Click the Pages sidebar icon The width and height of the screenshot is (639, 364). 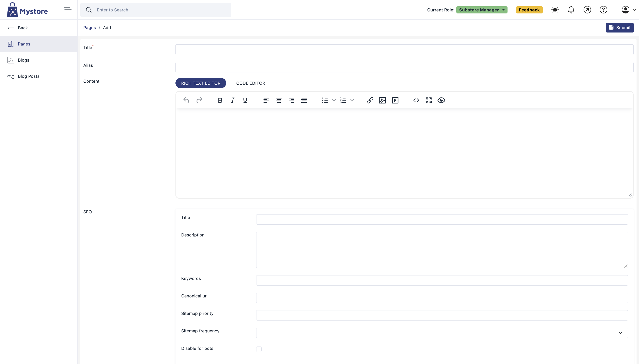pyautogui.click(x=11, y=44)
